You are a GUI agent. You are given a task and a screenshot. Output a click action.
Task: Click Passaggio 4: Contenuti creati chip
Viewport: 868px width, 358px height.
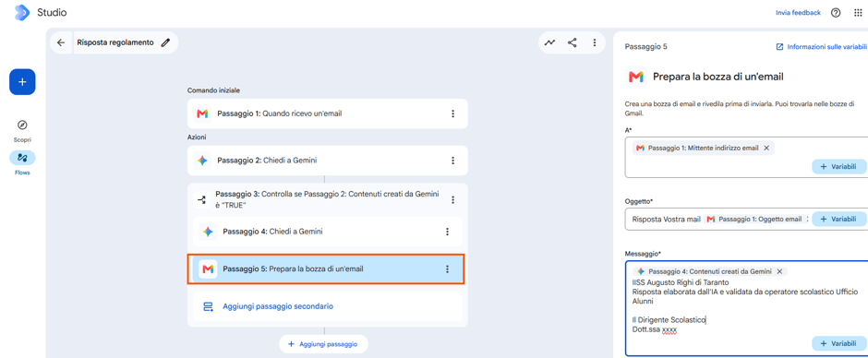pyautogui.click(x=710, y=271)
